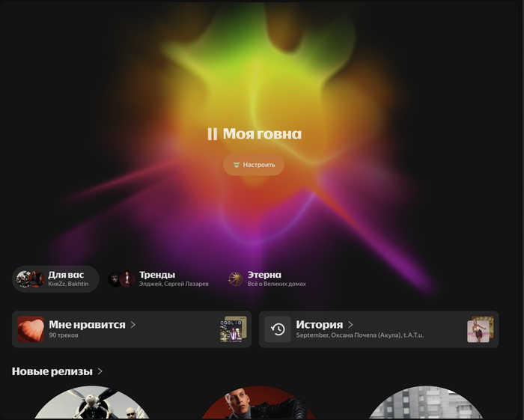
Task: Click the Для вас artist avatars
Action: click(x=31, y=279)
